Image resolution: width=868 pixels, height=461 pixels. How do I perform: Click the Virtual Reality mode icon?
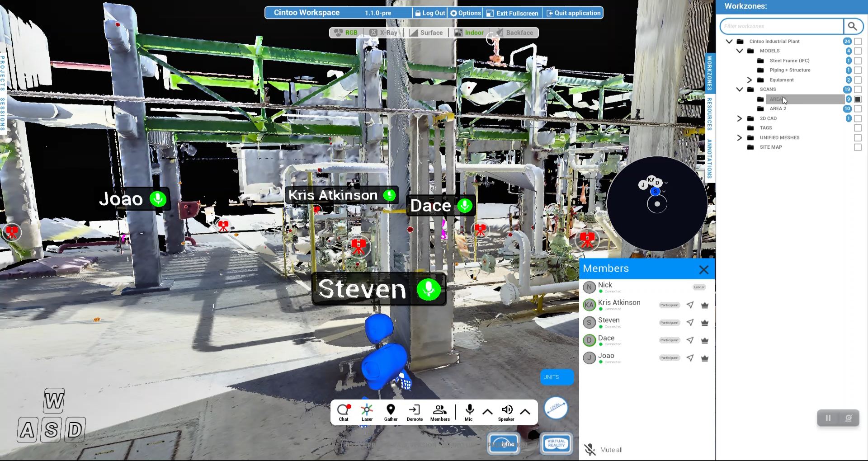click(x=556, y=443)
